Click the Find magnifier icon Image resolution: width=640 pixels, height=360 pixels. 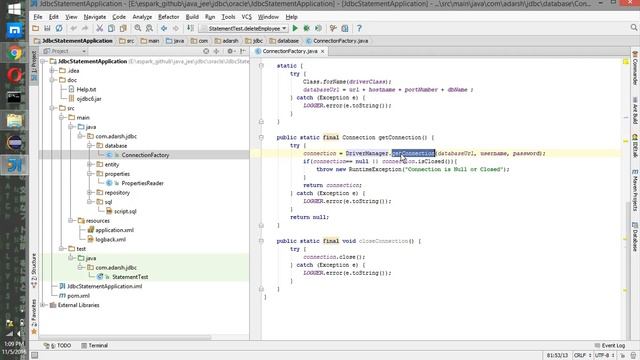click(138, 28)
